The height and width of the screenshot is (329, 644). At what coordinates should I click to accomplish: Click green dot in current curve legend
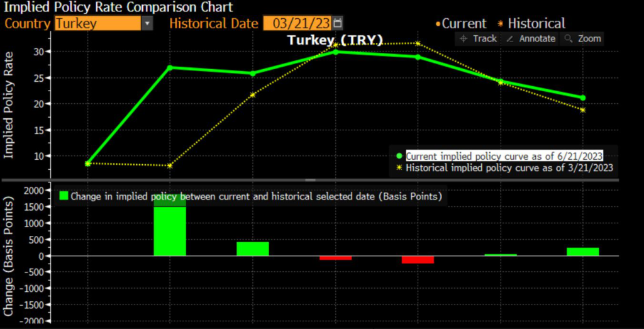tap(399, 156)
